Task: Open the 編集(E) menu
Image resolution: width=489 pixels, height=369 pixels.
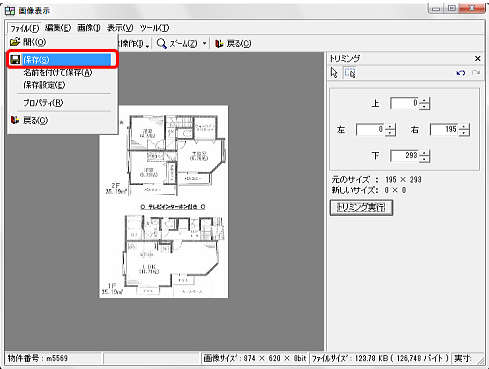Action: pos(58,28)
